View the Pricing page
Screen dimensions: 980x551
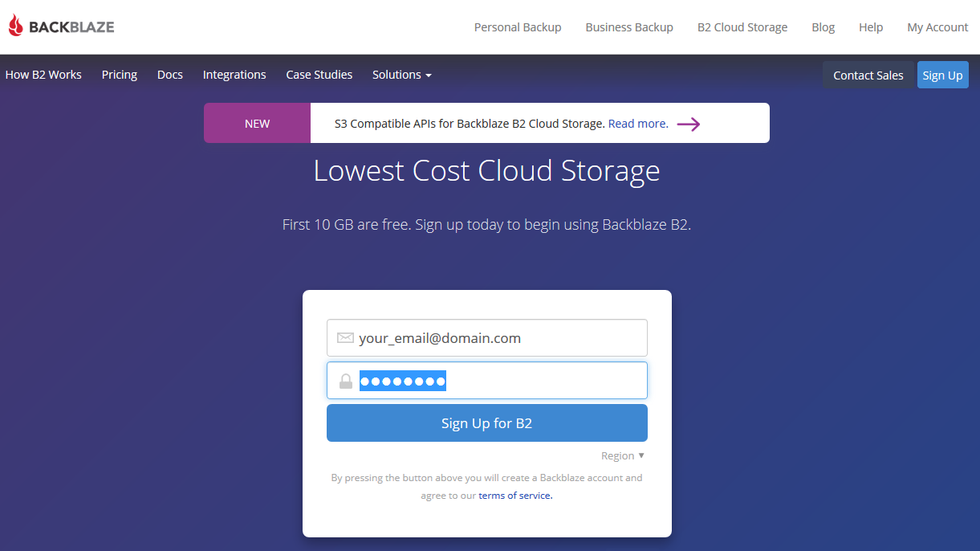120,75
